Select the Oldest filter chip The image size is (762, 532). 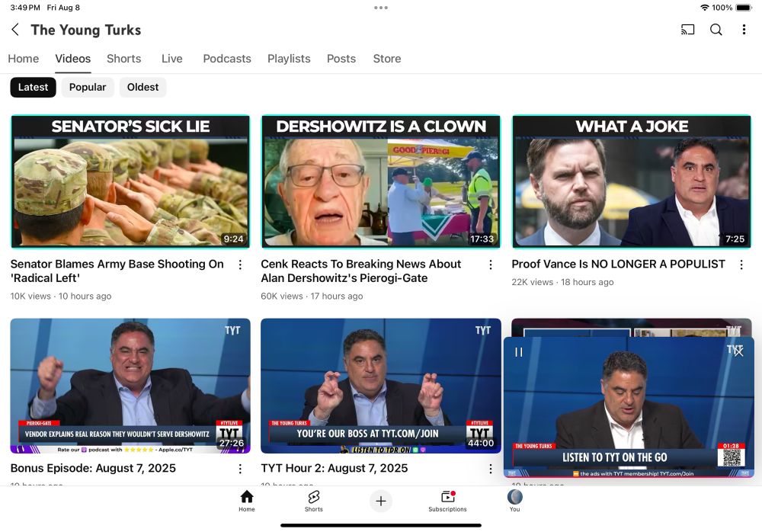click(143, 88)
